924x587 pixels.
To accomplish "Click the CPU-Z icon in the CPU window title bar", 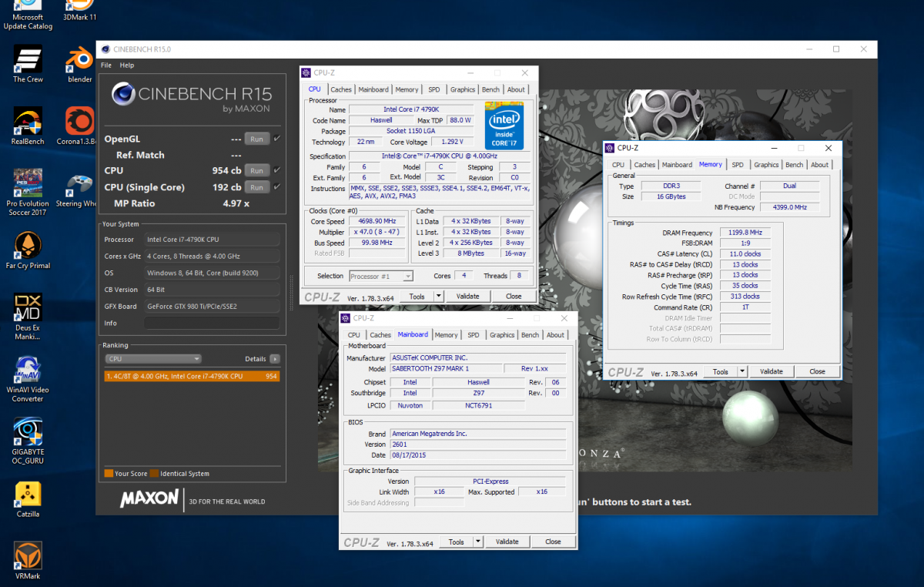I will (x=306, y=73).
